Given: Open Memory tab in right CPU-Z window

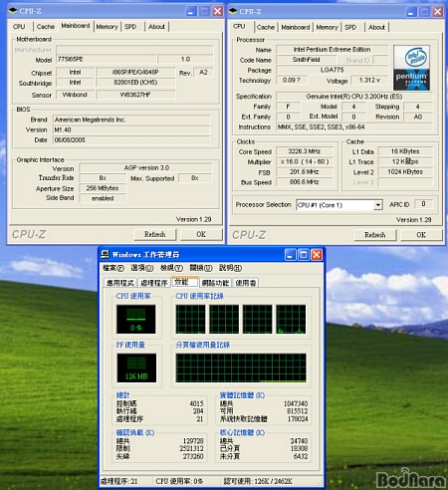Looking at the screenshot, I should [327, 27].
